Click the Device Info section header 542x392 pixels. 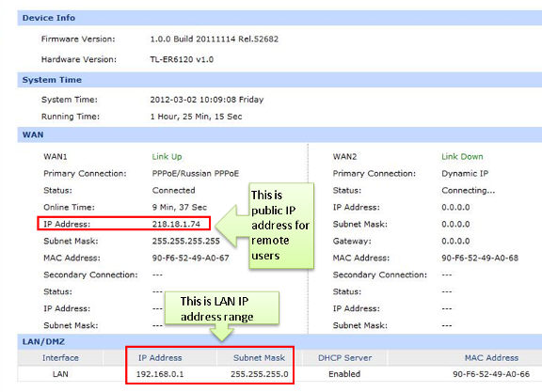point(279,18)
